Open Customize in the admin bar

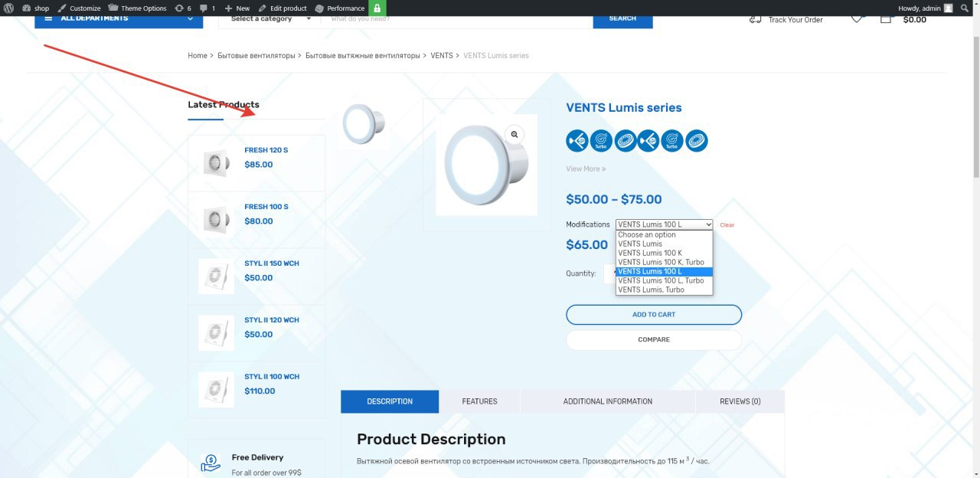(x=80, y=8)
